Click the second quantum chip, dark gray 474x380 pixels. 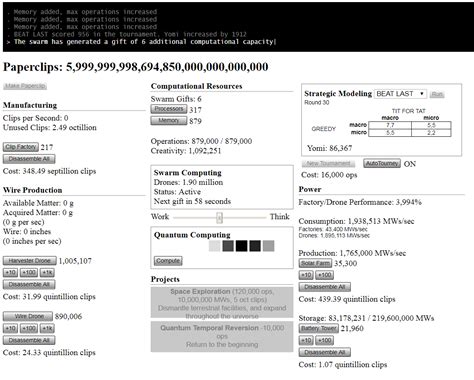[228, 246]
